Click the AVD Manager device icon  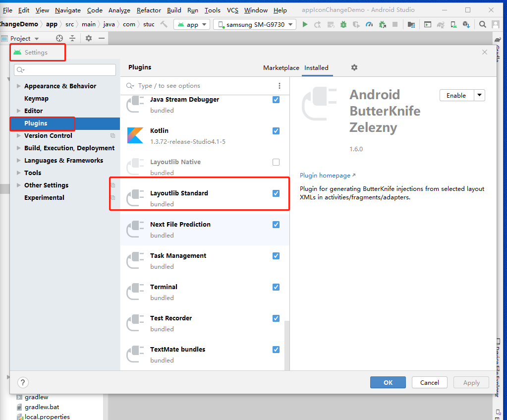[453, 24]
